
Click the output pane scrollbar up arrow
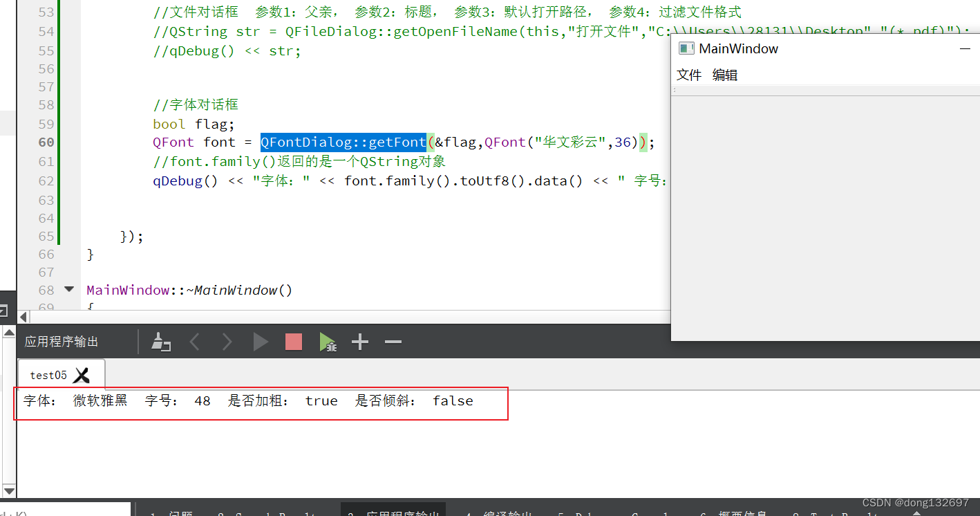point(8,333)
